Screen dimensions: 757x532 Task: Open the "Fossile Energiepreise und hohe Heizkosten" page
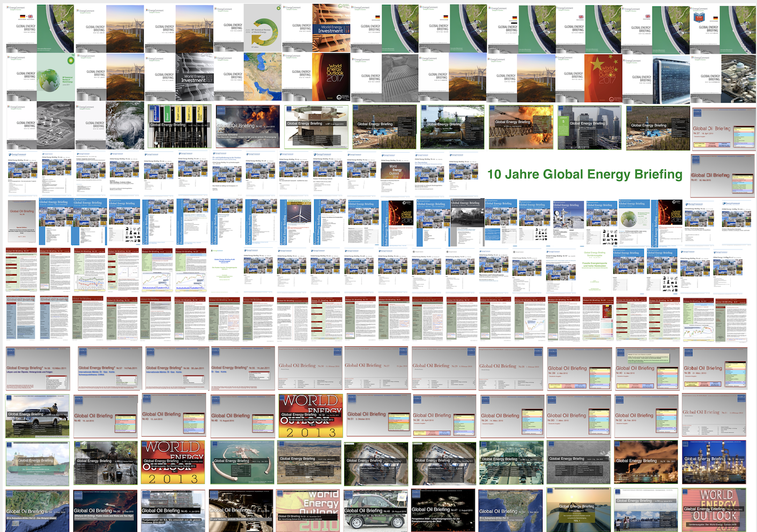(x=596, y=271)
